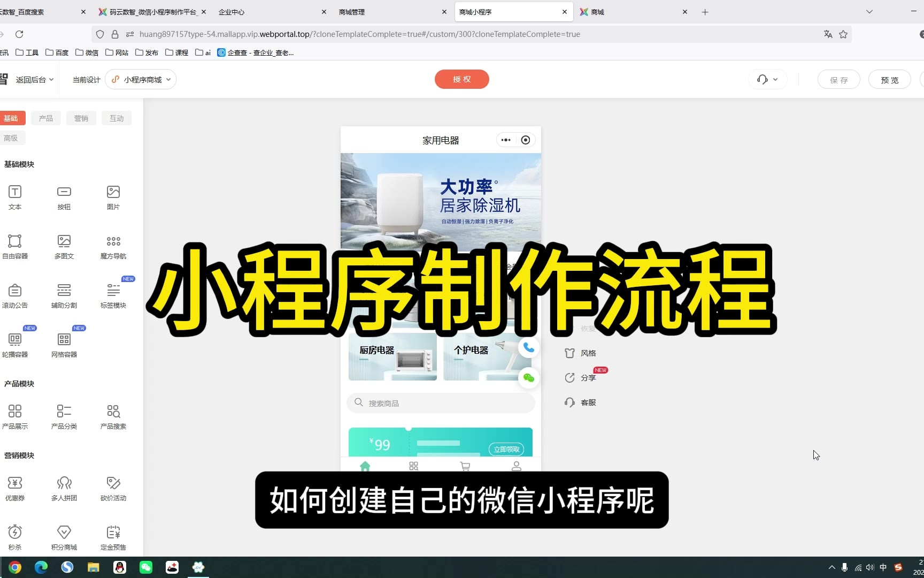Add a 文本 text module
Screen dimensions: 924x578
[15, 197]
